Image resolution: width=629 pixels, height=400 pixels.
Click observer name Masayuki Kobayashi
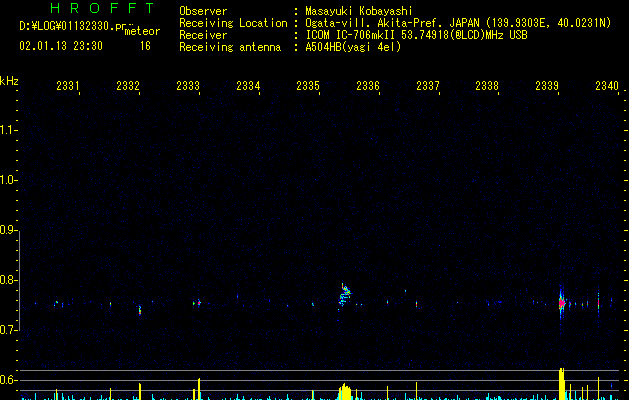(359, 11)
